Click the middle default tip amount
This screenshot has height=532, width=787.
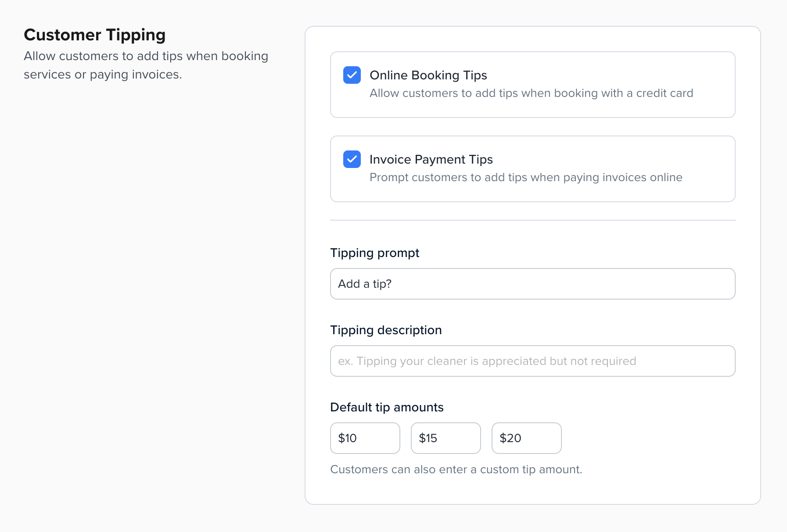pos(446,438)
